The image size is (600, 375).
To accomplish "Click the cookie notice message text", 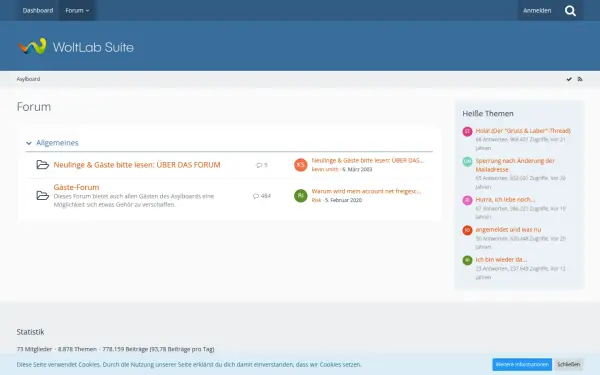I will coord(189,364).
